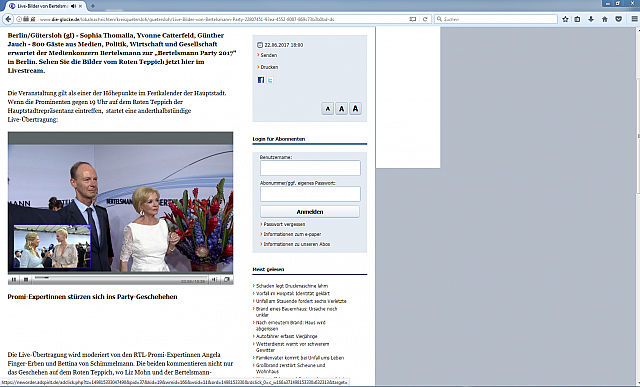Click the Drucken link

point(269,67)
